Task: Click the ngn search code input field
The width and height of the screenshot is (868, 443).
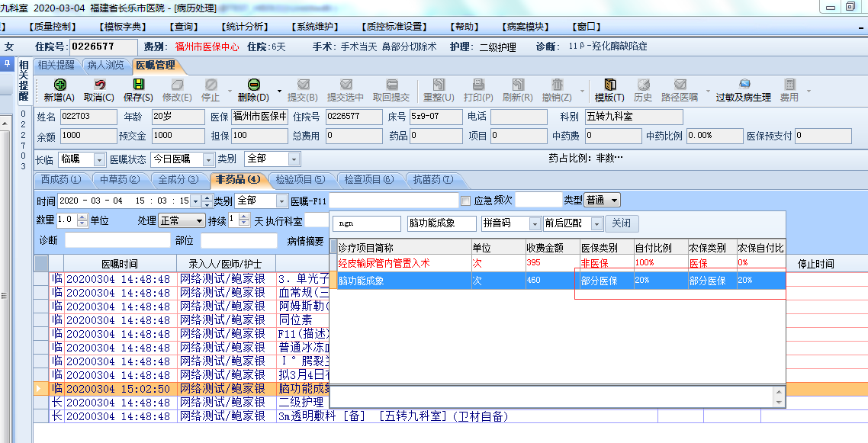Action: pyautogui.click(x=366, y=223)
